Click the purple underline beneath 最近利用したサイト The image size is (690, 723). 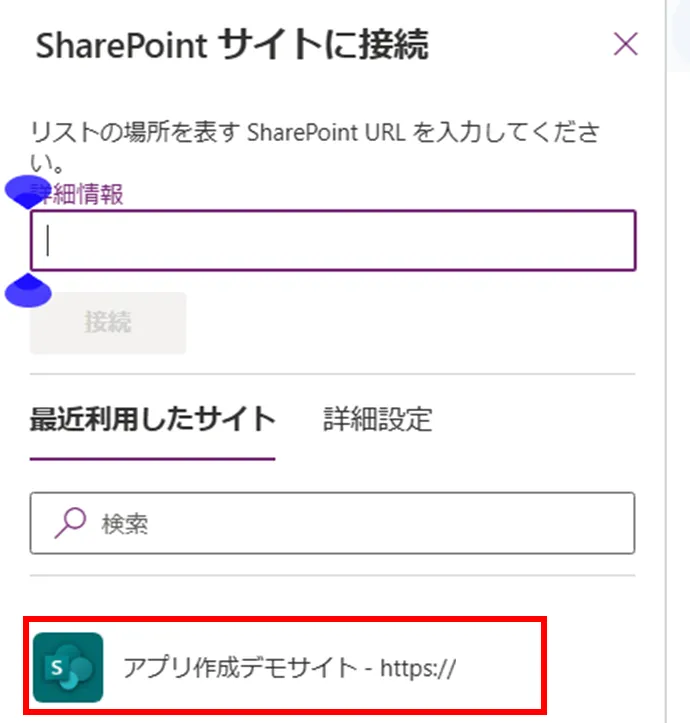tap(152, 459)
